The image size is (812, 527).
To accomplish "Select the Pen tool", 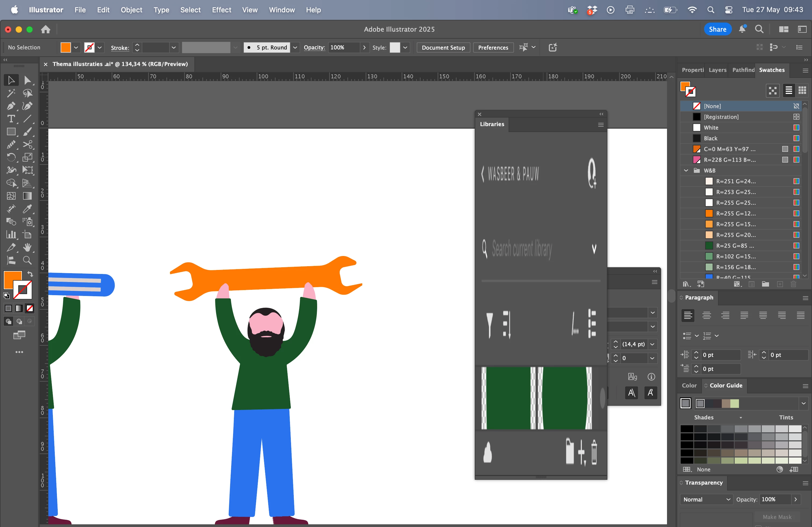I will (x=11, y=106).
